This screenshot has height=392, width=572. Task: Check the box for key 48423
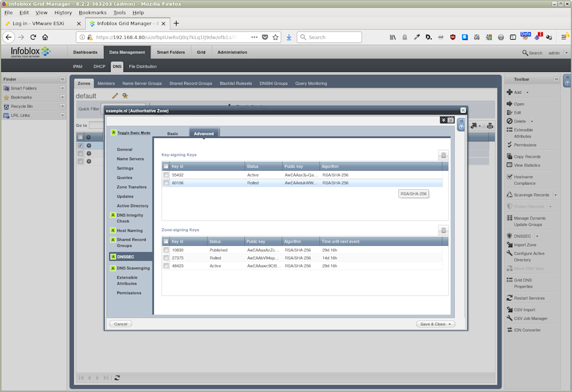click(x=166, y=266)
